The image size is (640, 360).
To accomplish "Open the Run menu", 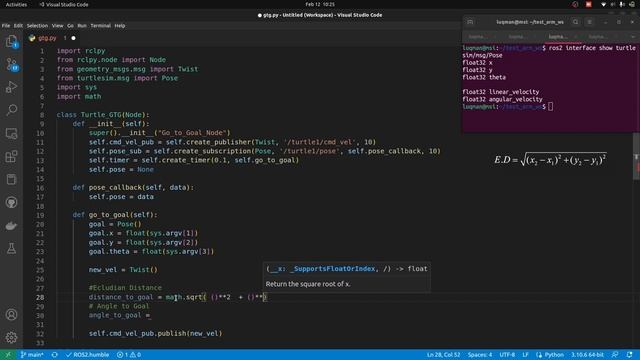I will pos(82,26).
